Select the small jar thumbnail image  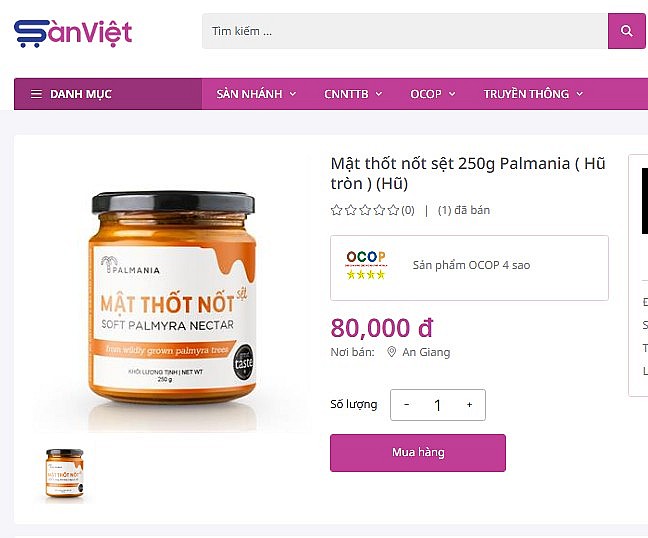point(64,473)
